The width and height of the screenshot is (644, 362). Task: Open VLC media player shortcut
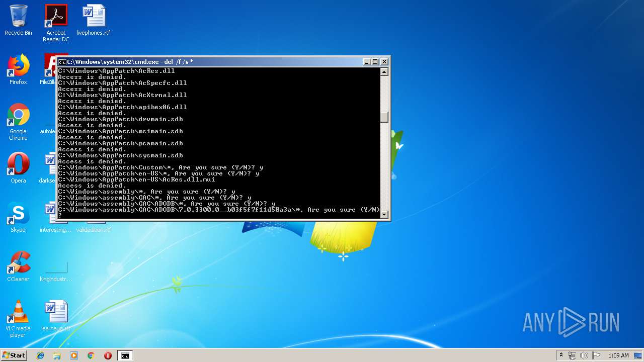(18, 319)
